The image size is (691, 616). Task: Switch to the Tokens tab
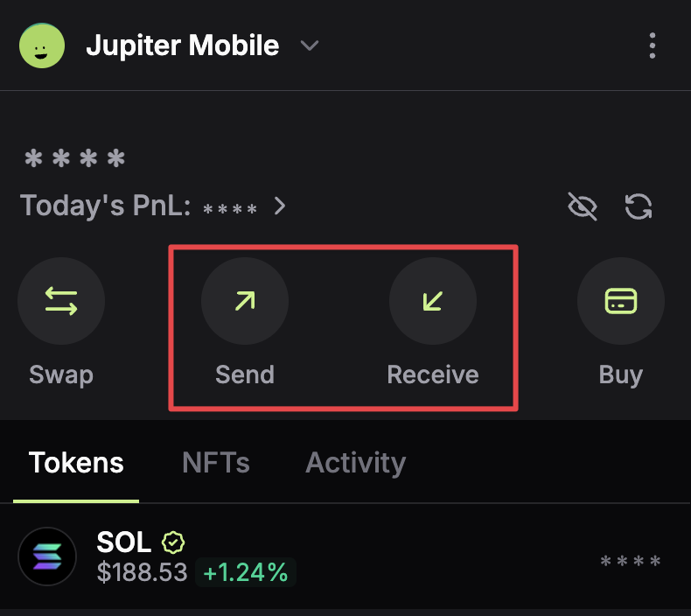(76, 463)
